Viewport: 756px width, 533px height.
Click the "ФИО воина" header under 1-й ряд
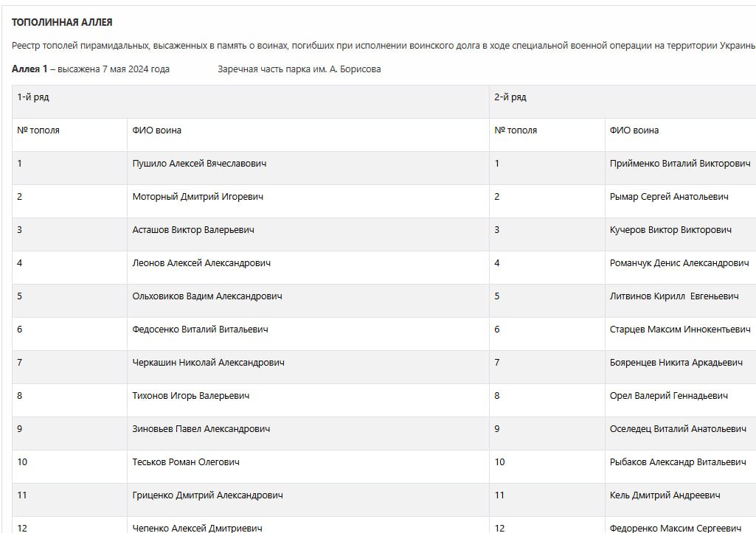click(x=156, y=130)
